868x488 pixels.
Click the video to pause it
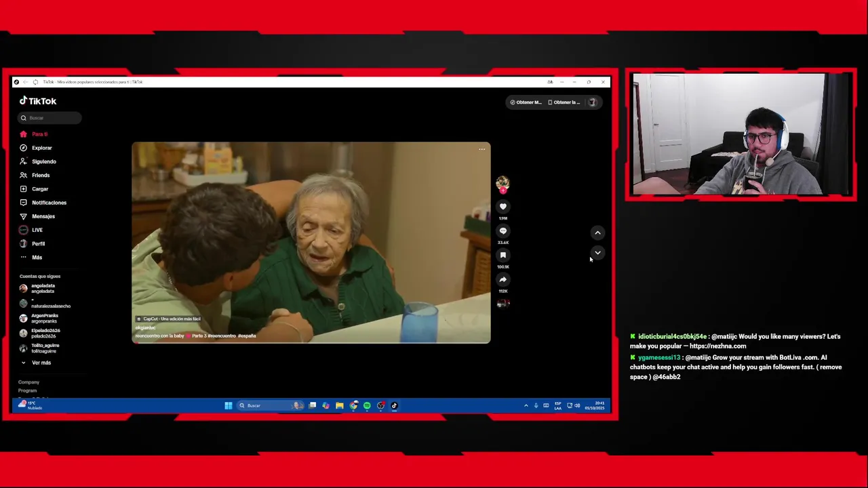(x=311, y=242)
